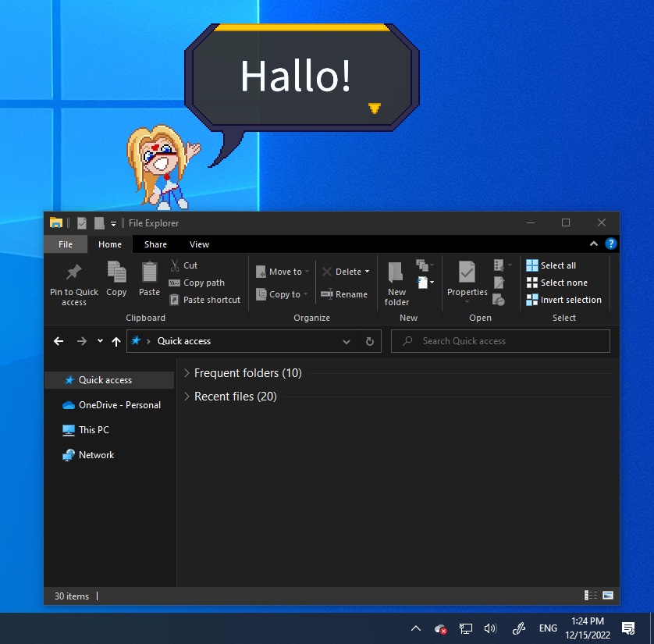Open the address bar history dropdown
Viewport: 654px width, 644px height.
[347, 342]
